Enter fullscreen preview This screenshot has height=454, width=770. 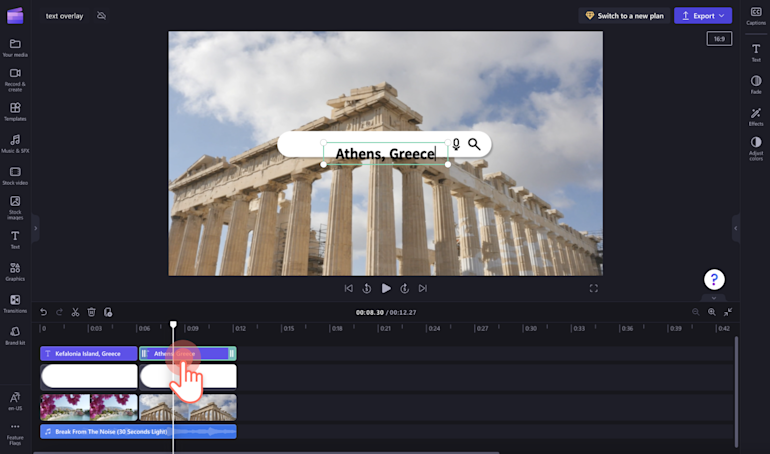pos(594,289)
